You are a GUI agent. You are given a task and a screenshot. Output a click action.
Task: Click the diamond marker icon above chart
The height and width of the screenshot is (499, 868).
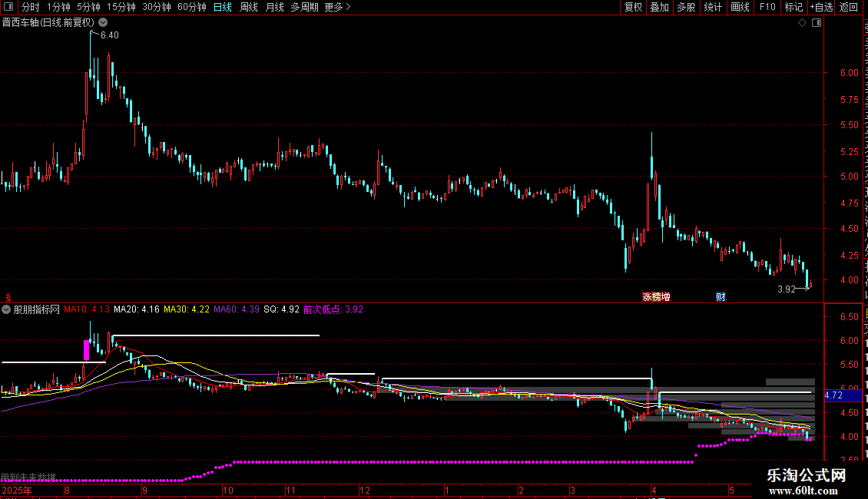click(802, 23)
